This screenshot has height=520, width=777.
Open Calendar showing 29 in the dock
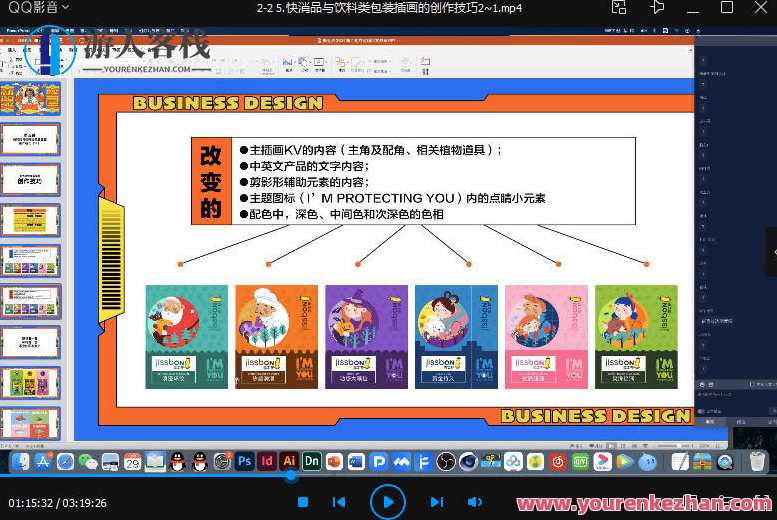click(132, 462)
